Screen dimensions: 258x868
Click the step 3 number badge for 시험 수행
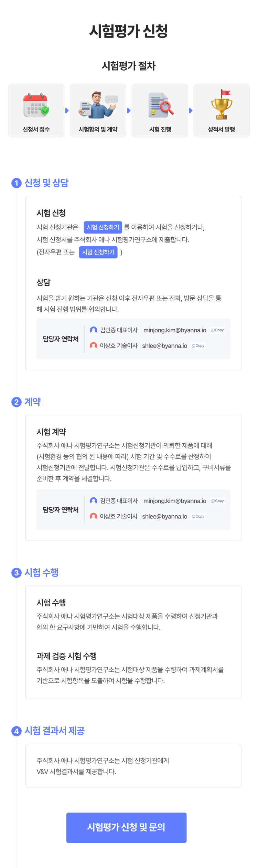pyautogui.click(x=17, y=573)
